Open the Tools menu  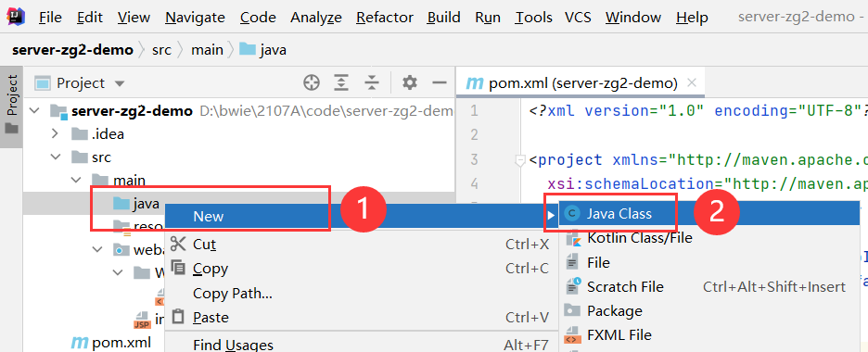(533, 17)
